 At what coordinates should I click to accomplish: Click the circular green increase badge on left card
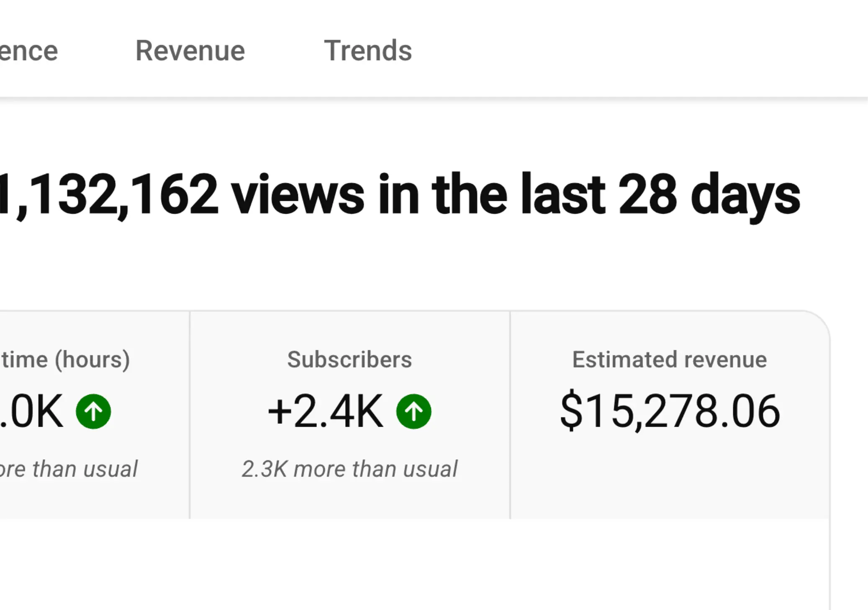93,411
